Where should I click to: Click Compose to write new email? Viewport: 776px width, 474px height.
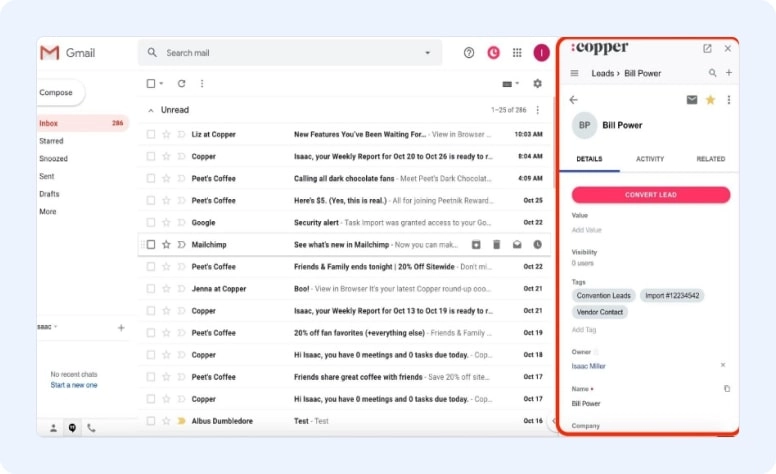57,93
